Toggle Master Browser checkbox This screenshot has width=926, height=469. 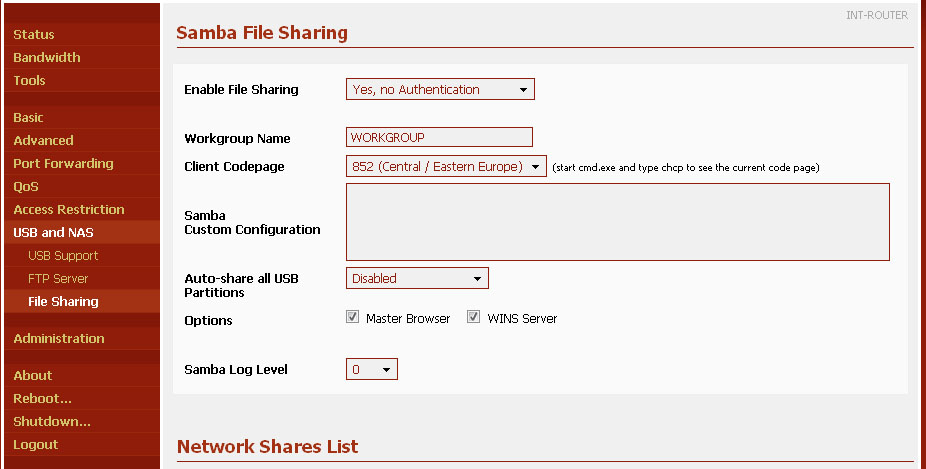(353, 317)
